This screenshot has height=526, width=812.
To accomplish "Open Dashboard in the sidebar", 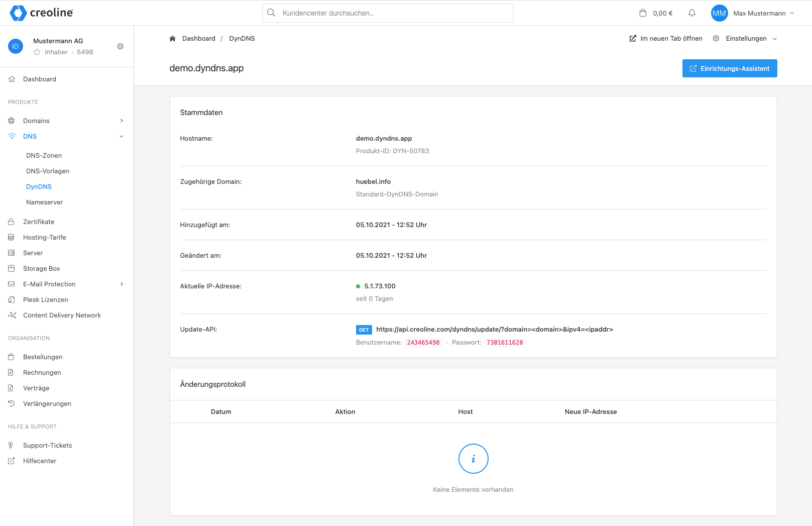I will (x=40, y=79).
